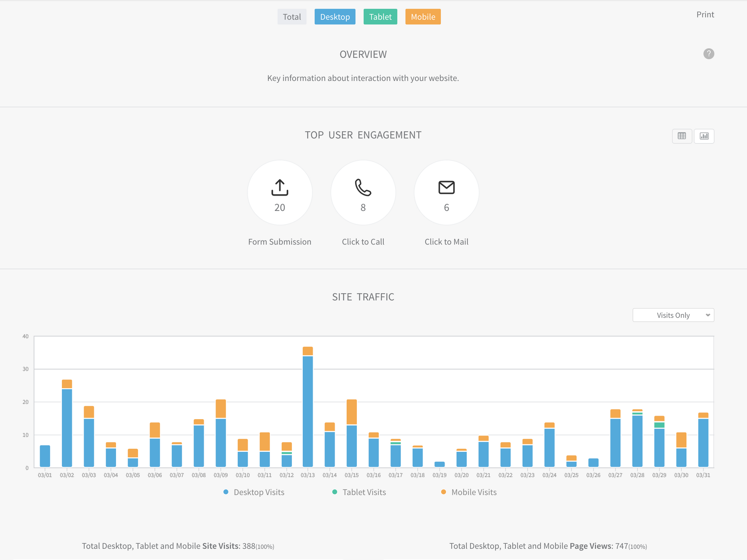Click the orange mobile segment on 03/15
Screen dimensions: 747x560
pos(352,412)
